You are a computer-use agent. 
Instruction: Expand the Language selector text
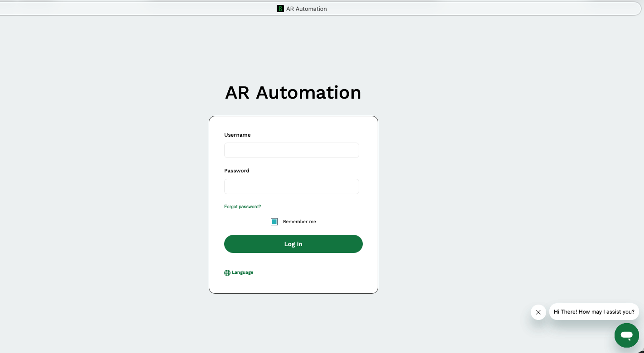[x=242, y=272]
